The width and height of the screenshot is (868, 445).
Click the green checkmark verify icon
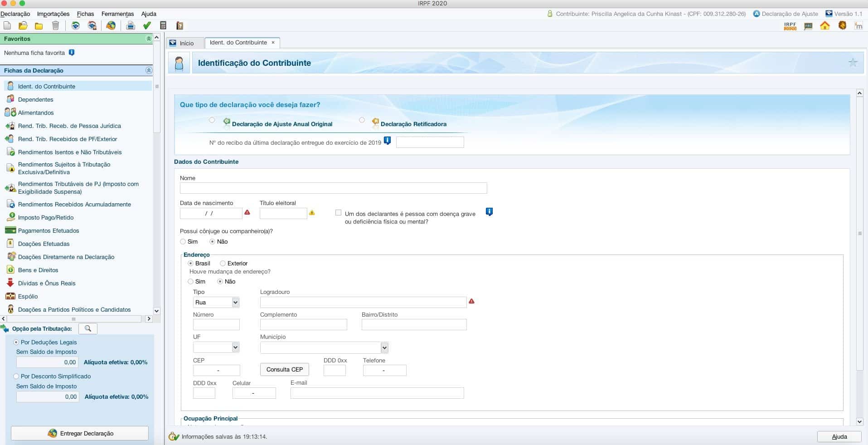point(147,26)
